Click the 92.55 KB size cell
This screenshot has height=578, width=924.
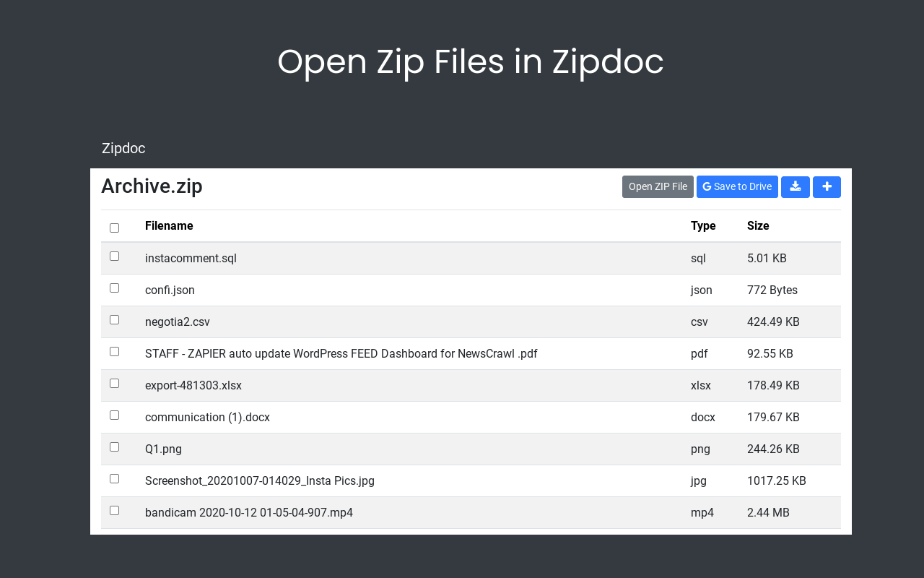click(x=770, y=353)
